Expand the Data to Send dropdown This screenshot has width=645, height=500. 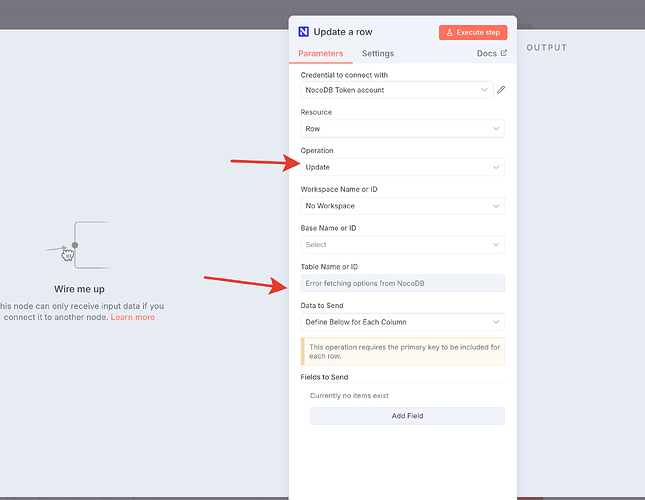[402, 322]
